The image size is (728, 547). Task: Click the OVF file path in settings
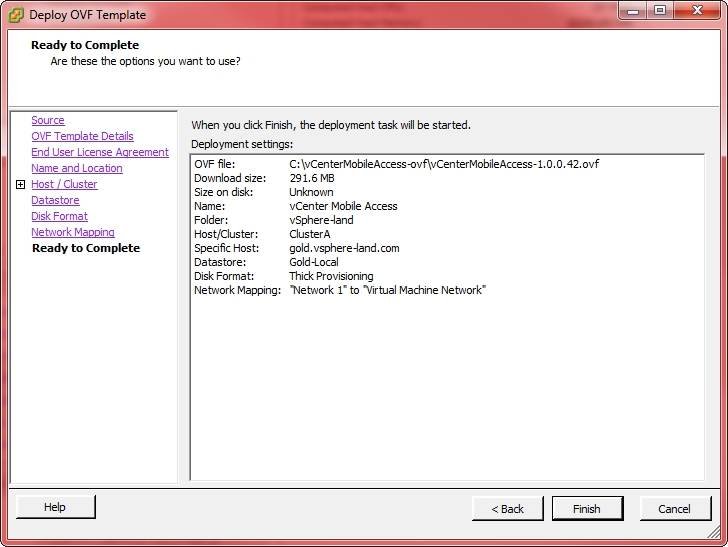444,164
